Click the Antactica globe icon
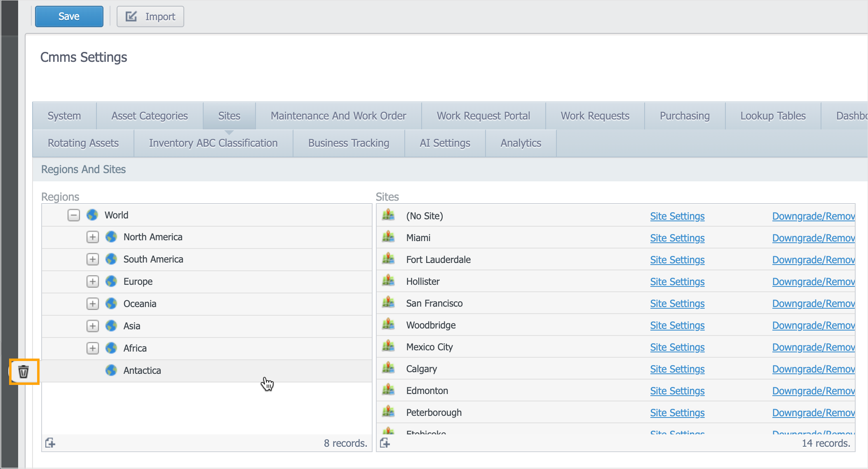 (x=111, y=371)
